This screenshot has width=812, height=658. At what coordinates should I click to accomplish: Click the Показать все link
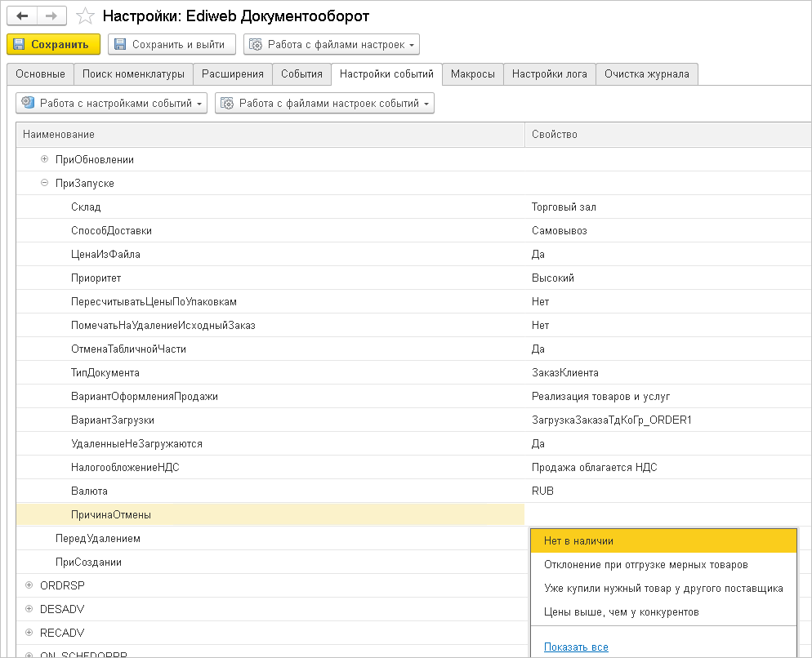coord(576,647)
